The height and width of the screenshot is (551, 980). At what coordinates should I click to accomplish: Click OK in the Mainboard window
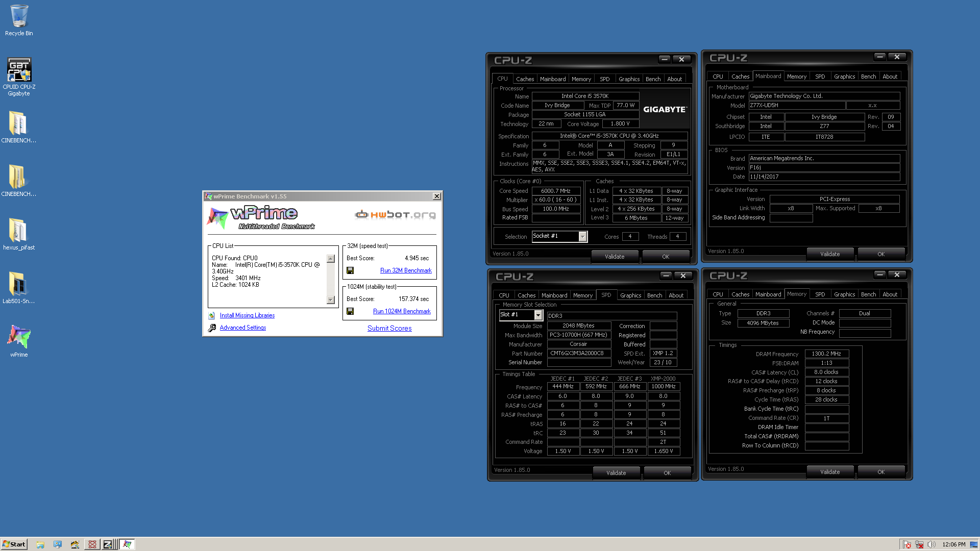881,254
